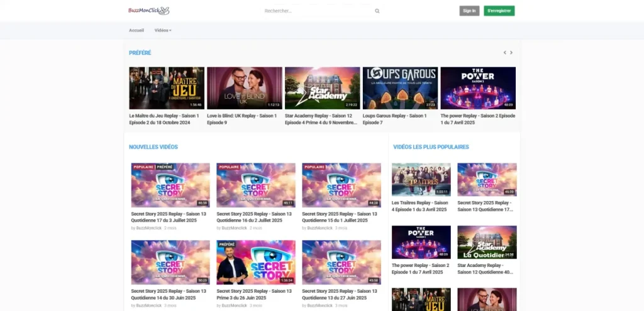Open Quotidienne 13 du 27 Juin title
Screen dimensions: 644x311
tap(339, 294)
